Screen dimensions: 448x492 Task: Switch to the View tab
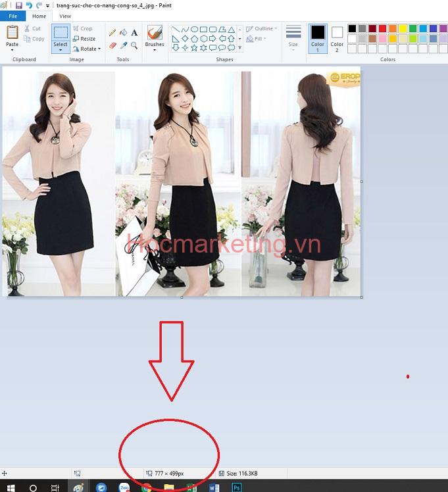click(x=65, y=16)
